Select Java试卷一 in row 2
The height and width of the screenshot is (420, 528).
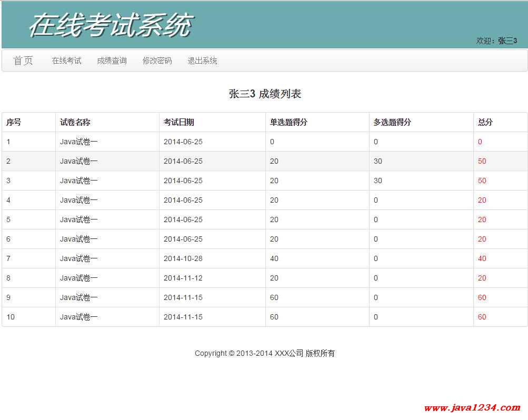pos(79,161)
